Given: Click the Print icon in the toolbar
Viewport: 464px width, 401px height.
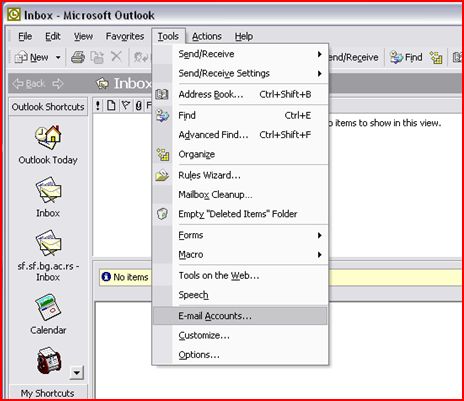Looking at the screenshot, I should tap(78, 57).
